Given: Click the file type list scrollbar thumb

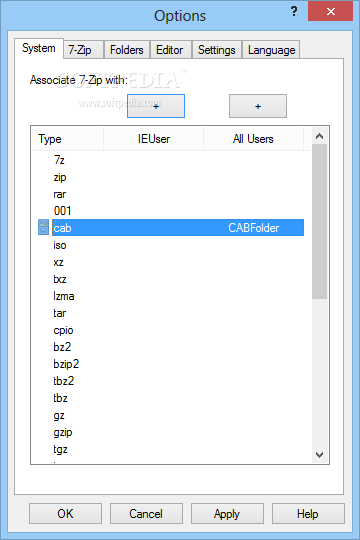Looking at the screenshot, I should pyautogui.click(x=319, y=221).
